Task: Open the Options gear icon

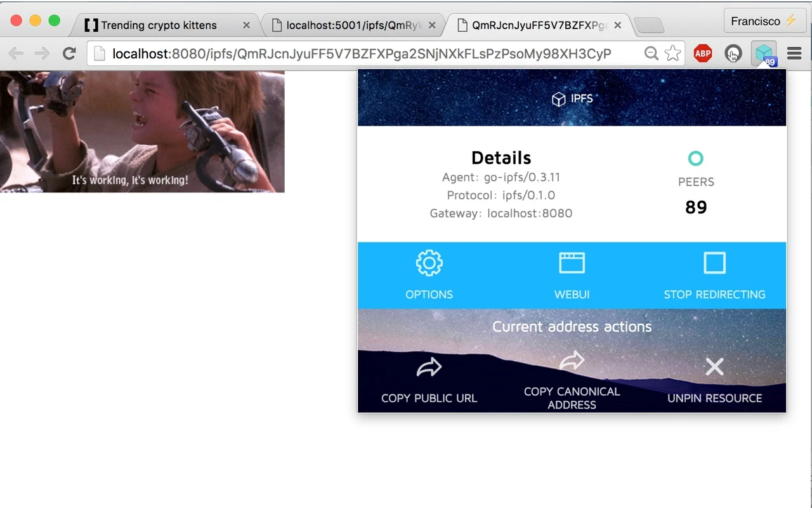Action: click(x=429, y=263)
